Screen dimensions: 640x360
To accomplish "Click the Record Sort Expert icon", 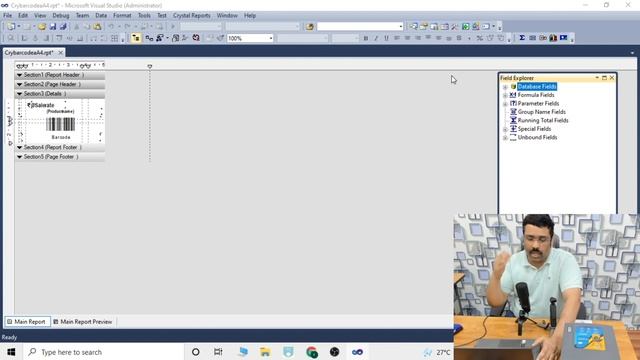I will tap(160, 38).
